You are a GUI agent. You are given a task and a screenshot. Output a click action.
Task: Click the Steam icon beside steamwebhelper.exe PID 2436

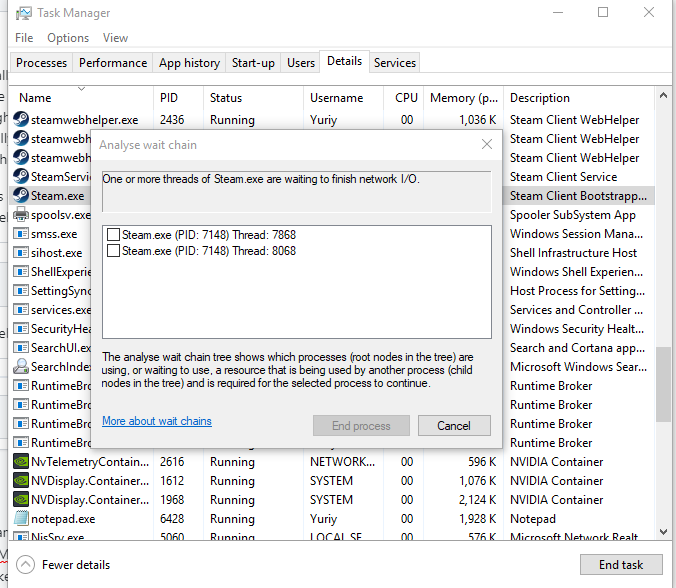21,119
